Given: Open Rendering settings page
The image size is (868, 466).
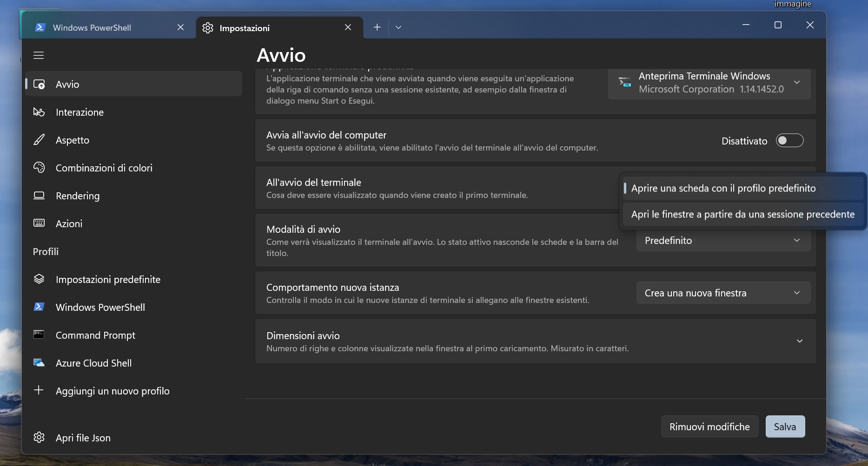Looking at the screenshot, I should click(134, 196).
